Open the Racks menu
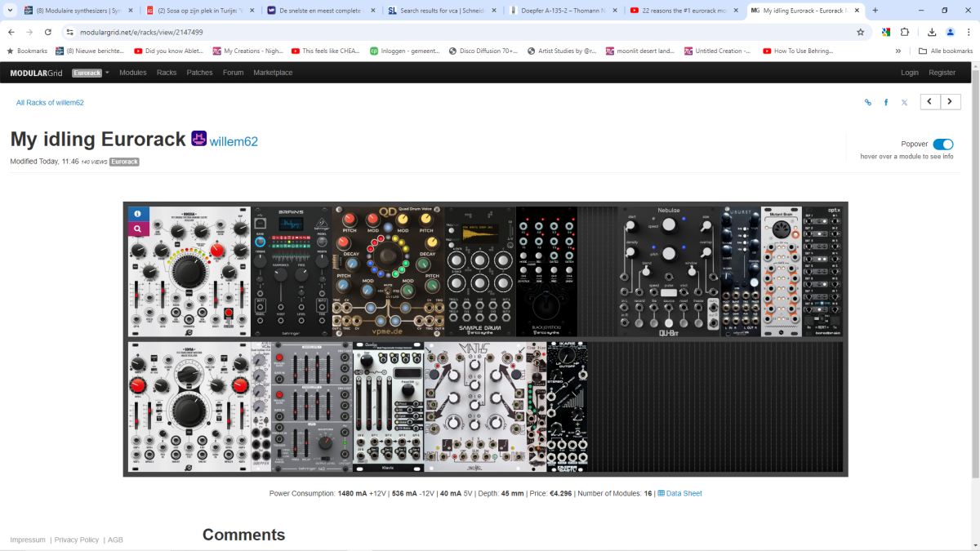This screenshot has height=551, width=980. (167, 73)
